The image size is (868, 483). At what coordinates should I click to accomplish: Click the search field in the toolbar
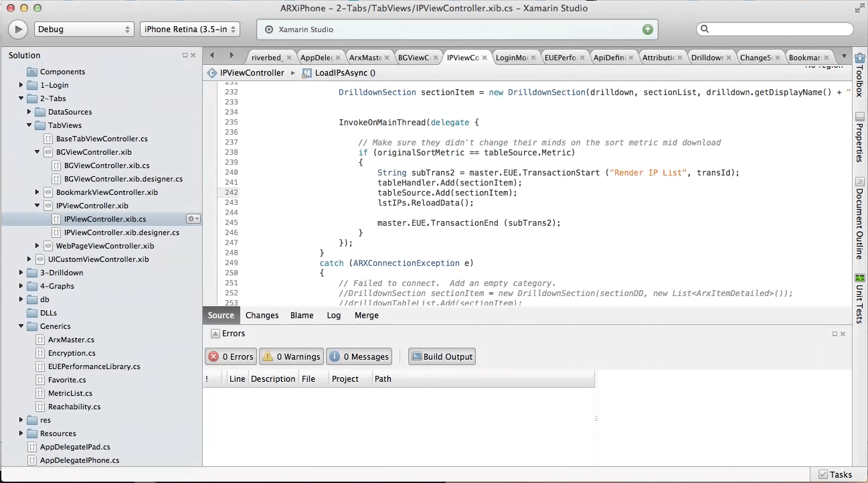pyautogui.click(x=775, y=29)
